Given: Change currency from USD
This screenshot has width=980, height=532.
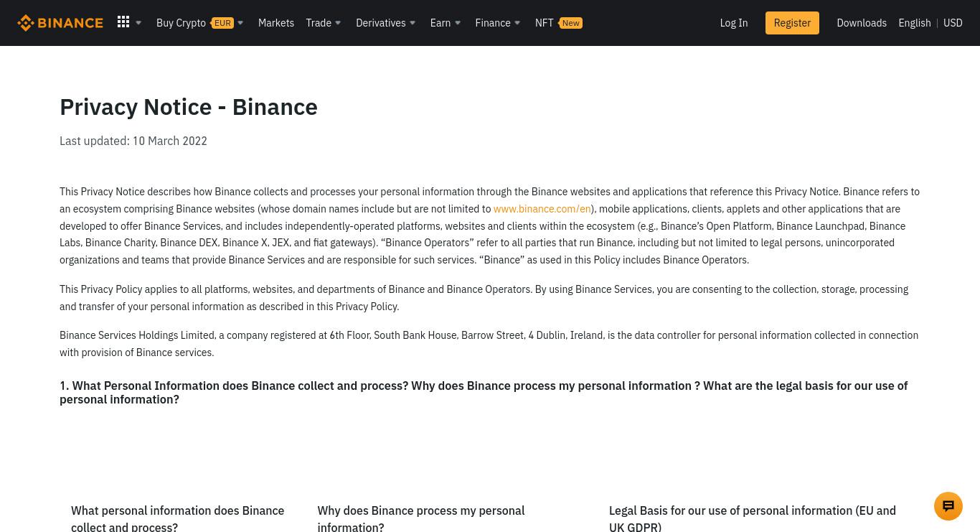Looking at the screenshot, I should tap(953, 23).
